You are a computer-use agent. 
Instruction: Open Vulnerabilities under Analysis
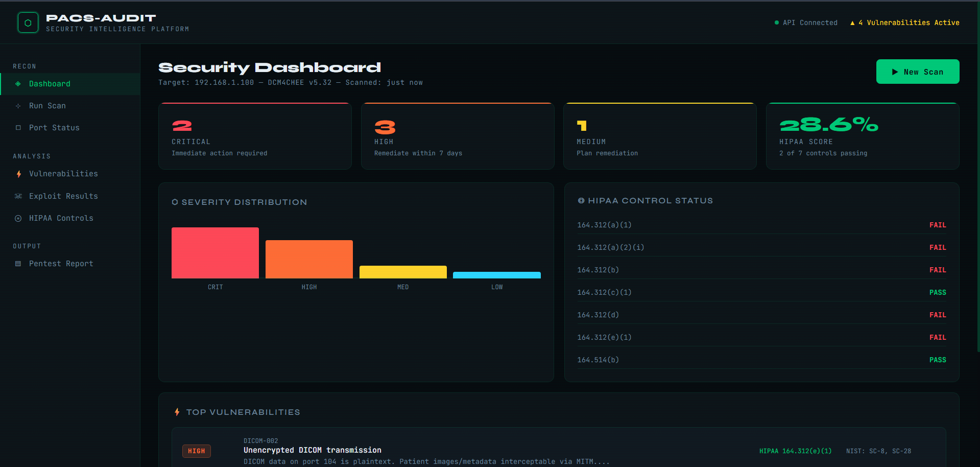pos(70,174)
